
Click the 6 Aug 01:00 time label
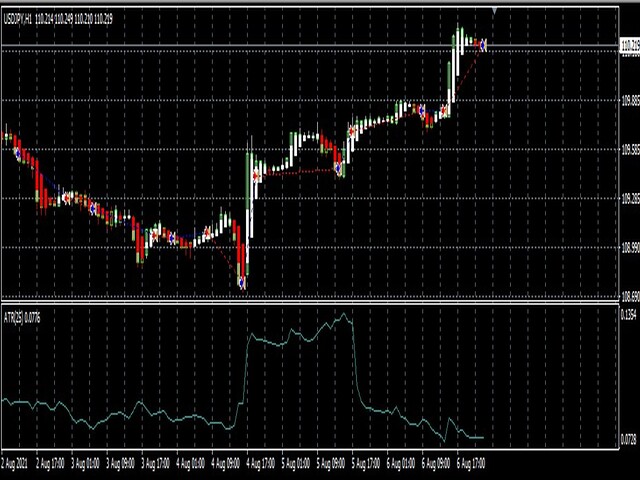pos(401,464)
